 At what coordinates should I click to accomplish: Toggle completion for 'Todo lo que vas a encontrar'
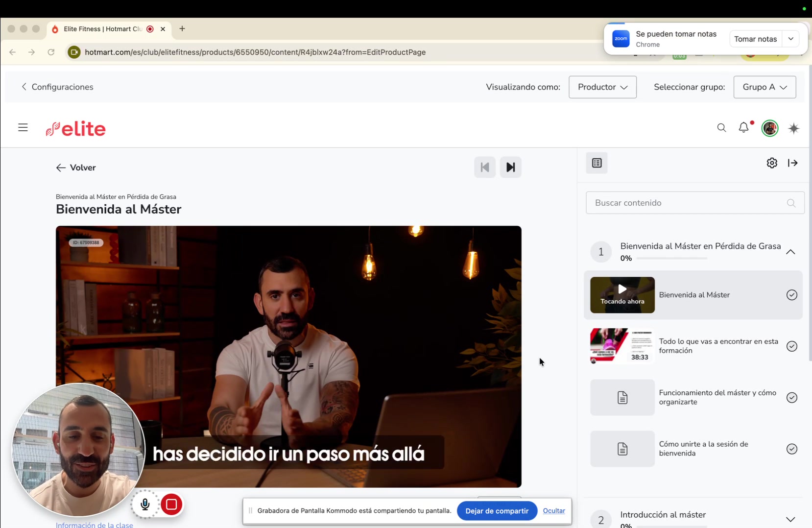pos(791,346)
